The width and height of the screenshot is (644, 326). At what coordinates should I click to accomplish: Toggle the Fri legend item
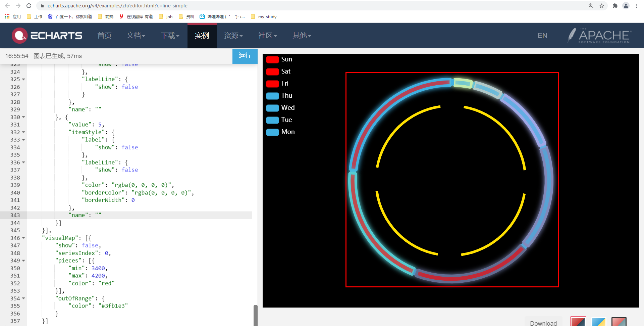coord(277,84)
